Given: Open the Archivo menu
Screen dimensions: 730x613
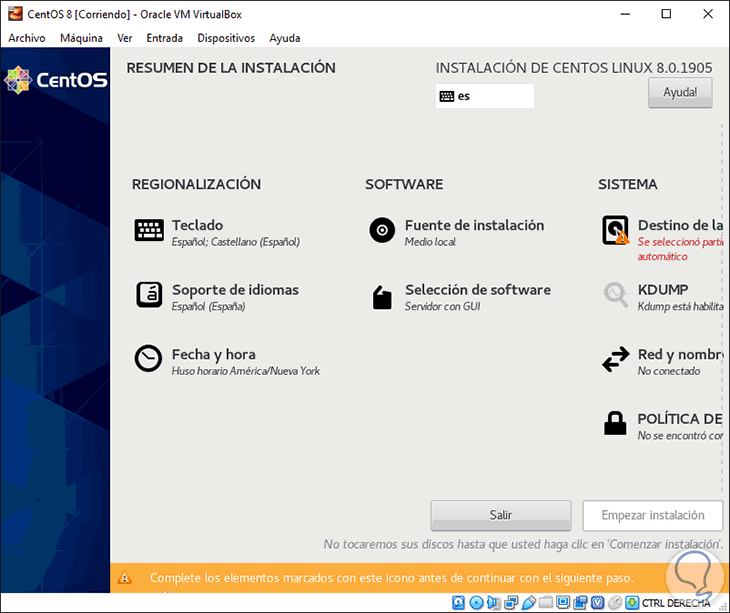Looking at the screenshot, I should tap(27, 38).
